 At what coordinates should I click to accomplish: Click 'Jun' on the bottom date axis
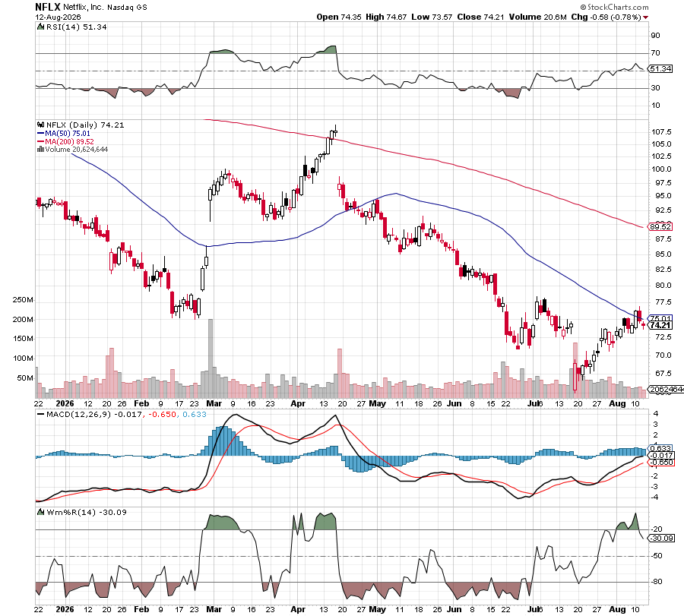click(454, 609)
